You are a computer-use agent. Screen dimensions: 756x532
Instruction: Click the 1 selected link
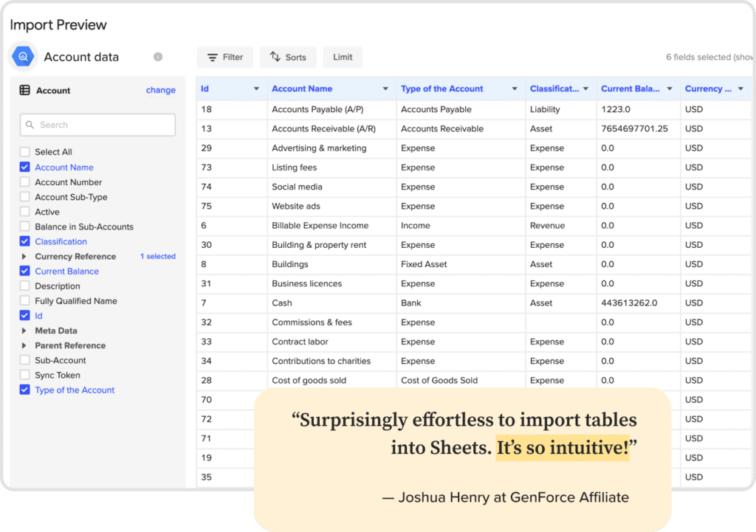pos(158,256)
